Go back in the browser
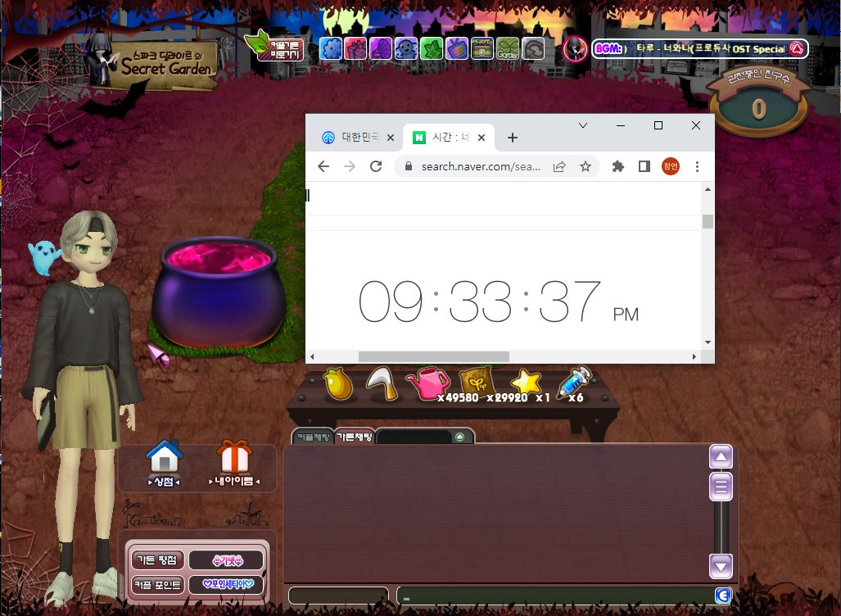The image size is (841, 616). [323, 166]
